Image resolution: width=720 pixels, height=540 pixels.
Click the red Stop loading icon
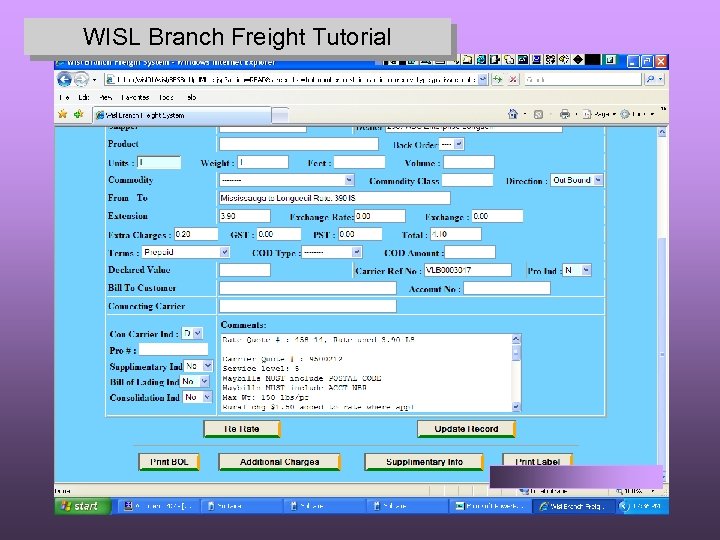pyautogui.click(x=513, y=79)
